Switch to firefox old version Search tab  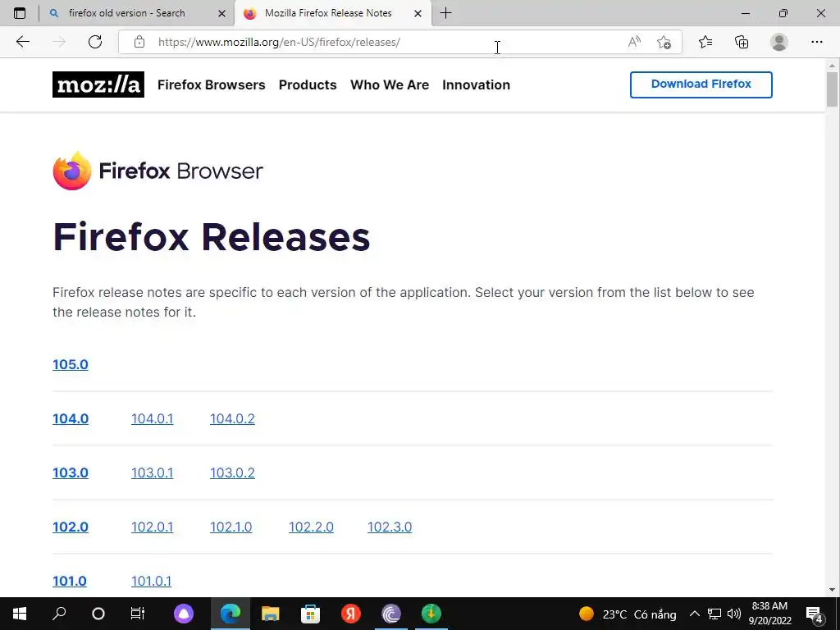coord(126,13)
